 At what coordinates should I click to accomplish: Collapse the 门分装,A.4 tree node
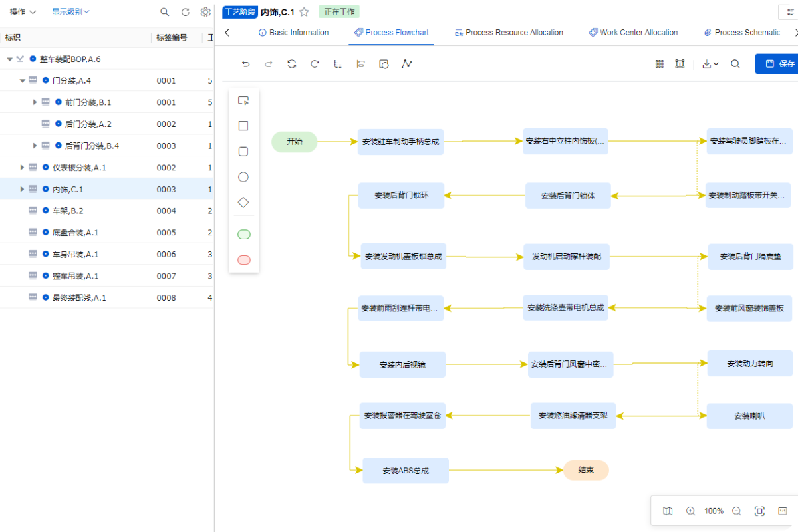point(23,81)
